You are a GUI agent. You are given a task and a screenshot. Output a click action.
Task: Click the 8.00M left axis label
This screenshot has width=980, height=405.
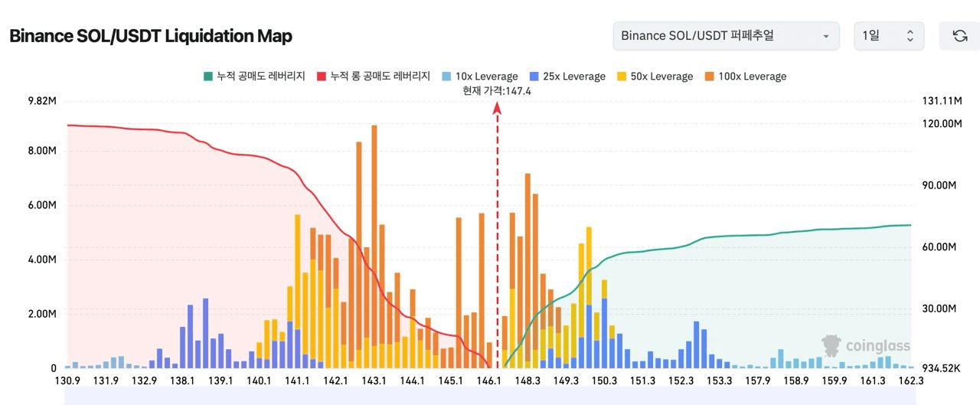[42, 151]
